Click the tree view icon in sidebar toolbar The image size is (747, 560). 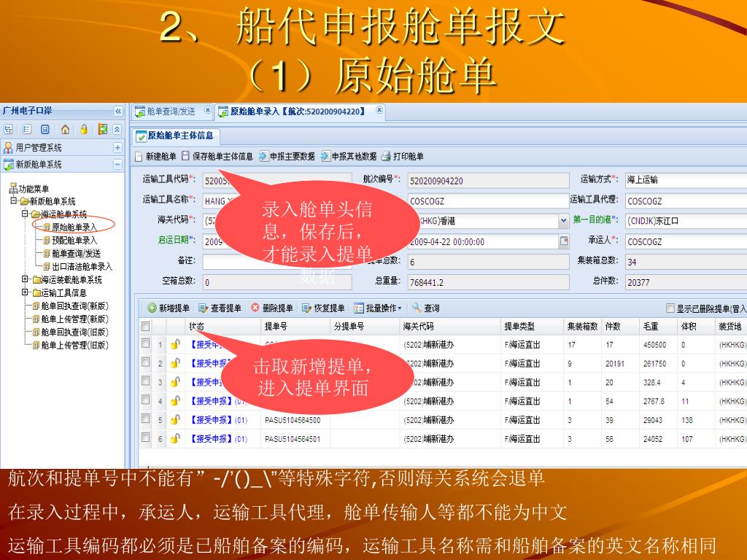tap(8, 130)
